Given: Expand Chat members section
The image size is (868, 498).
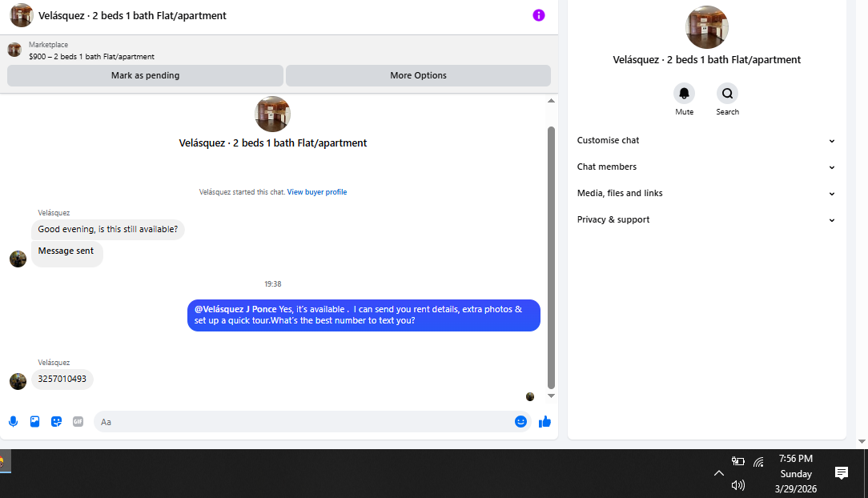Looking at the screenshot, I should (705, 167).
